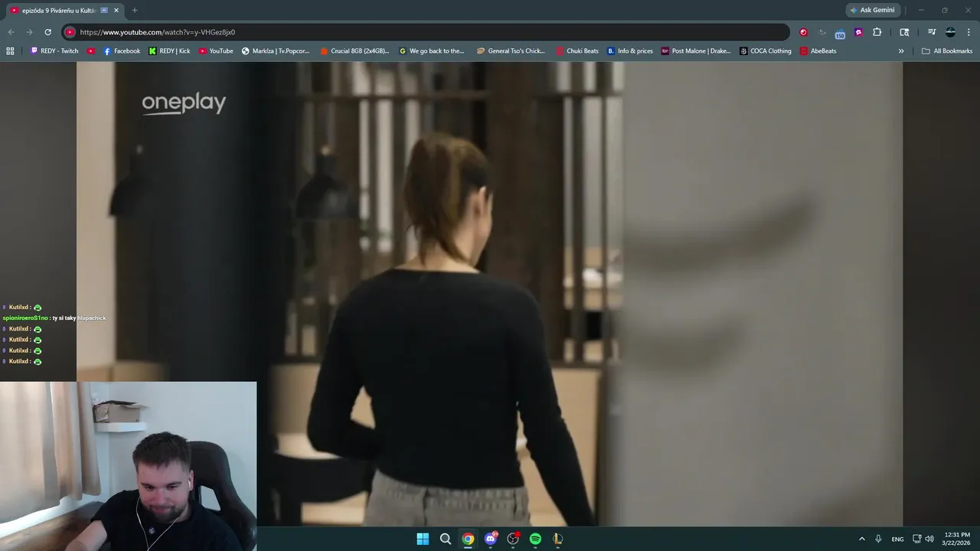Reload the YouTube page
The height and width of the screenshot is (551, 980).
coord(47,32)
